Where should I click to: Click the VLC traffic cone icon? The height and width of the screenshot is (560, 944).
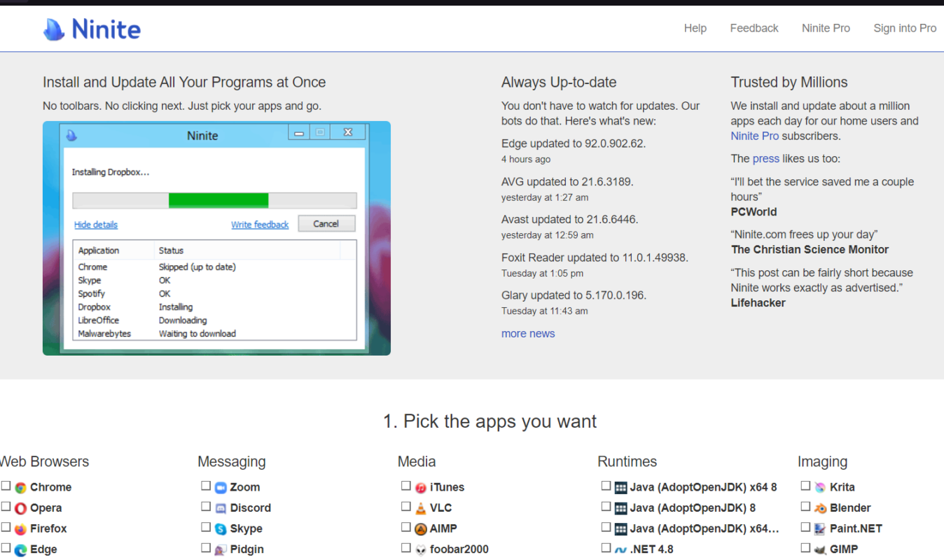tap(421, 508)
